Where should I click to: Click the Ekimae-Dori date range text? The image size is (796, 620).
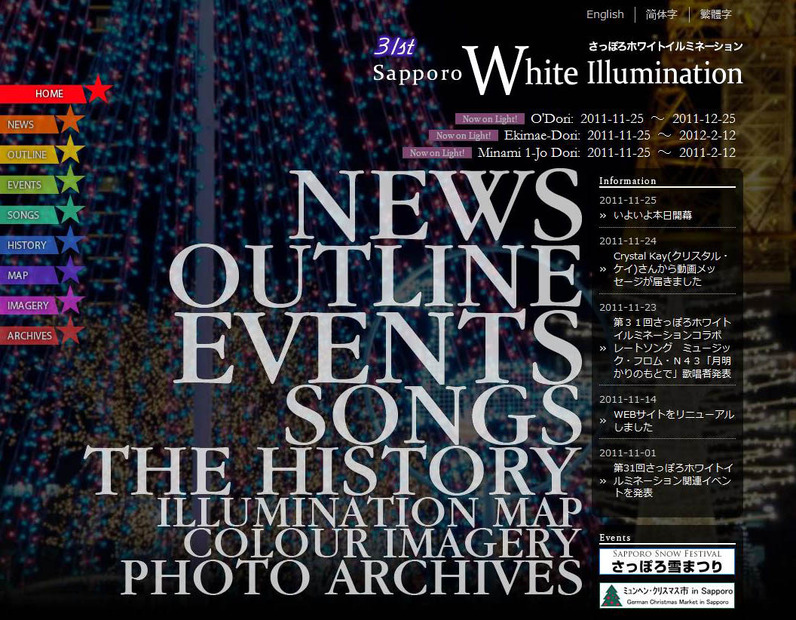(x=661, y=136)
